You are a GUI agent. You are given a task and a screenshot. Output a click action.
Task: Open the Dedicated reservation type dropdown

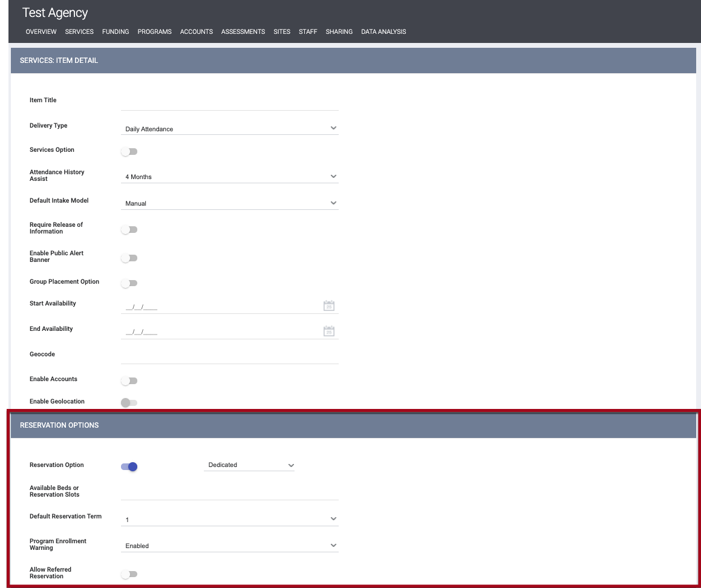[x=249, y=465]
